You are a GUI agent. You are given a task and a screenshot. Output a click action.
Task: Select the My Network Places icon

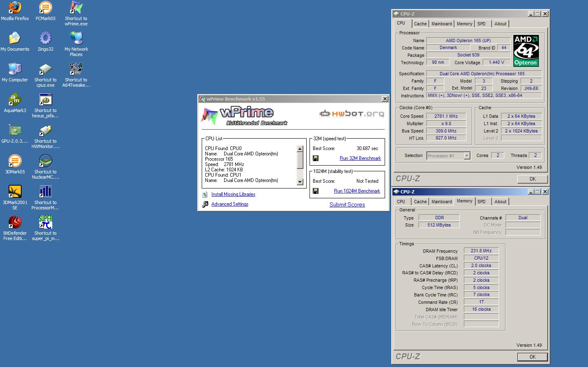(x=76, y=38)
